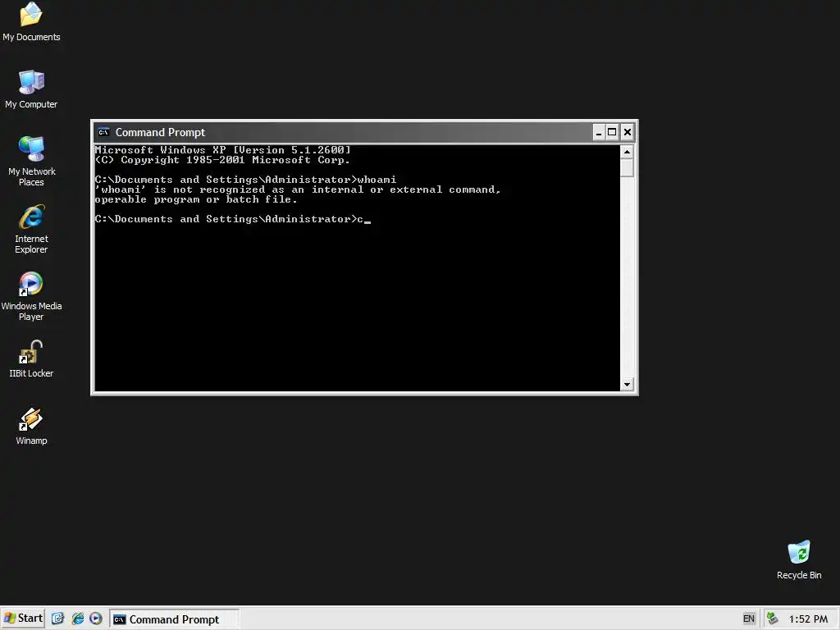Click the 1:52 PM clock
This screenshot has width=840, height=630.
click(x=808, y=619)
